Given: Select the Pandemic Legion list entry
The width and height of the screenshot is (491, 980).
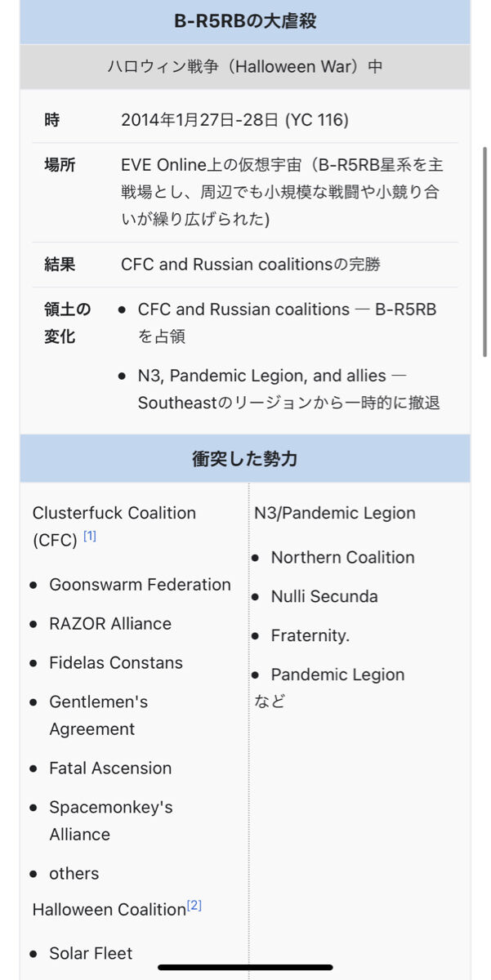Looking at the screenshot, I should 338,675.
